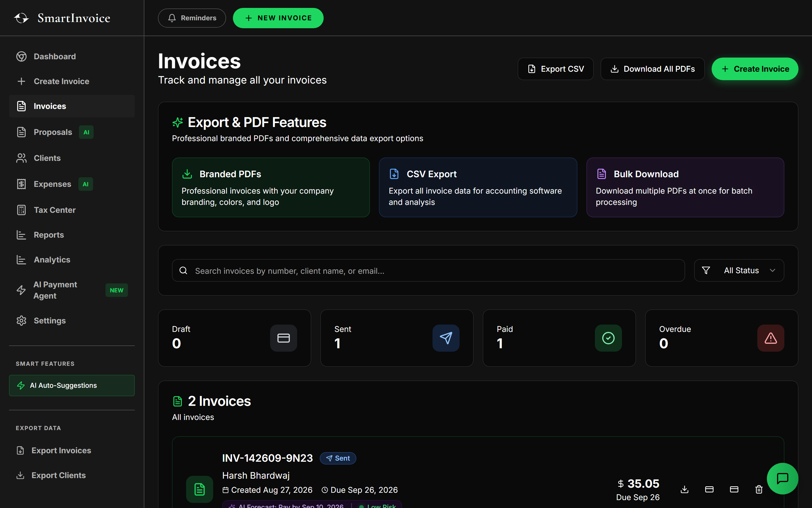
Task: Click the Export Invoices file icon
Action: click(21, 450)
